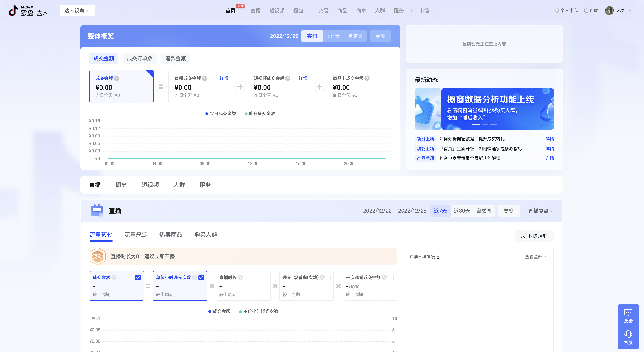Select the second banner carousel indicator
644x352 pixels.
(x=485, y=124)
